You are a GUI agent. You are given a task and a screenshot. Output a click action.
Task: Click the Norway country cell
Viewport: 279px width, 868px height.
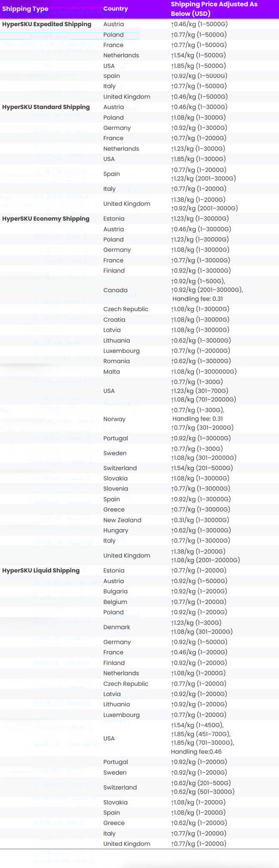pos(114,419)
